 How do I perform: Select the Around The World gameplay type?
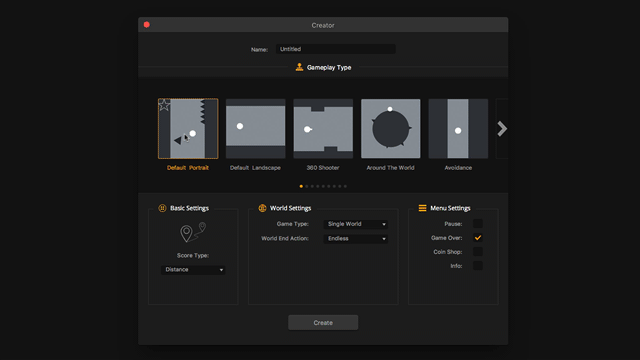tap(391, 129)
